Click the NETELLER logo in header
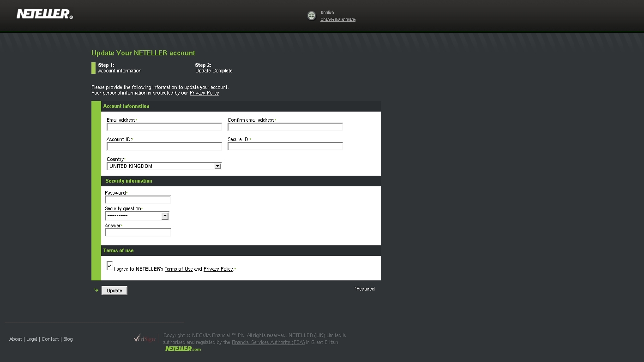This screenshot has height=362, width=644. [45, 14]
